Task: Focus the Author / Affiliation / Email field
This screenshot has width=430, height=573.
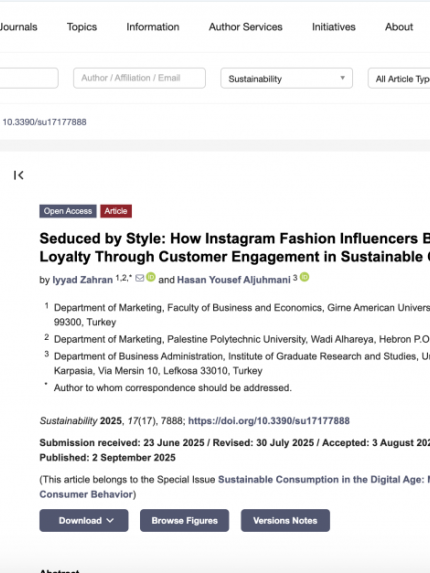Action: tap(139, 78)
